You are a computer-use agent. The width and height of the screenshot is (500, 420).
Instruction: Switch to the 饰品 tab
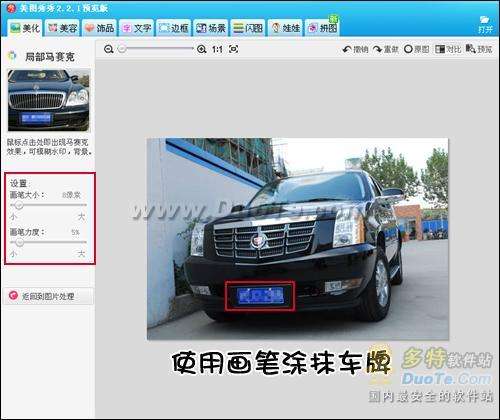[99, 28]
